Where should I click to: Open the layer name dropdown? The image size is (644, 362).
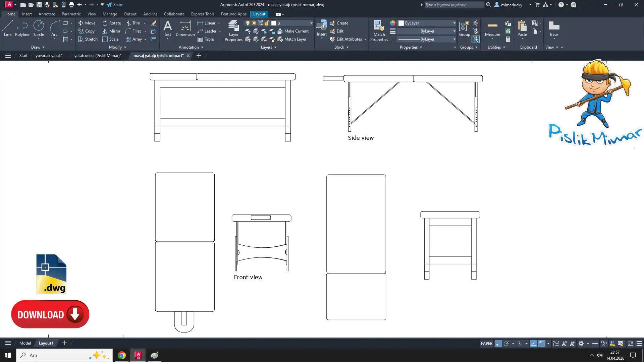[311, 23]
